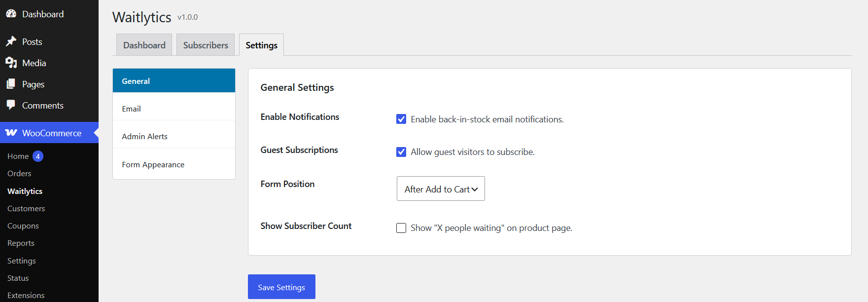Open the WooCommerce menu item
This screenshot has width=868, height=302.
pyautogui.click(x=49, y=133)
